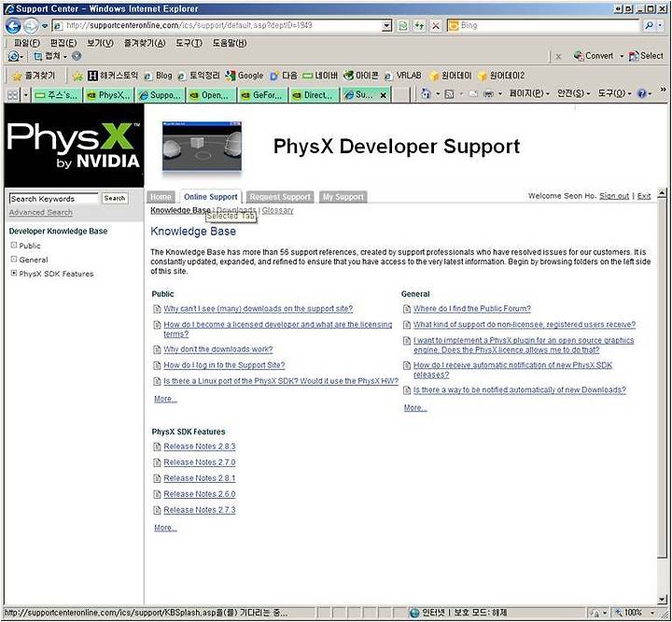The width and height of the screenshot is (672, 622).
Task: Click the Internet zone globe in status bar
Action: tap(414, 613)
